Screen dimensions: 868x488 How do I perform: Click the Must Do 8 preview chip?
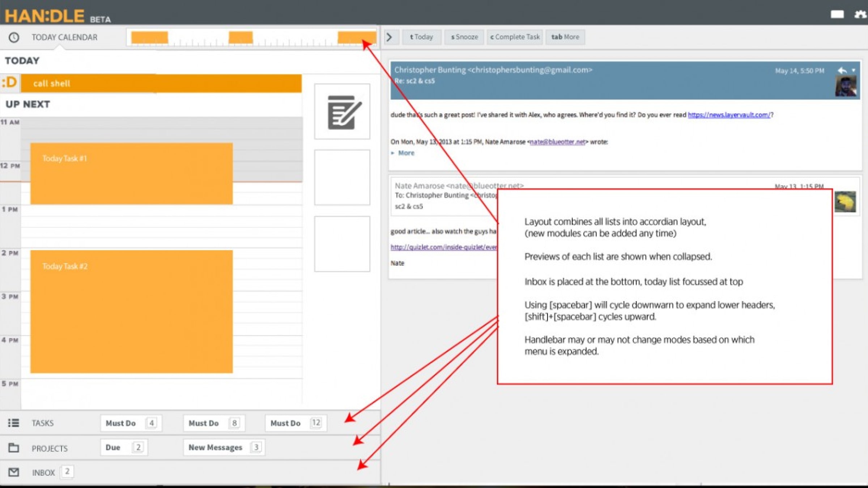click(214, 423)
